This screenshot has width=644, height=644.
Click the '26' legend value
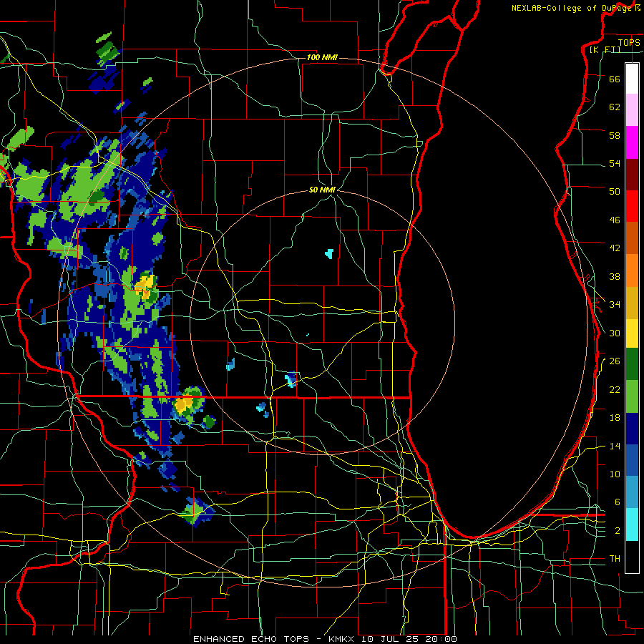click(615, 361)
